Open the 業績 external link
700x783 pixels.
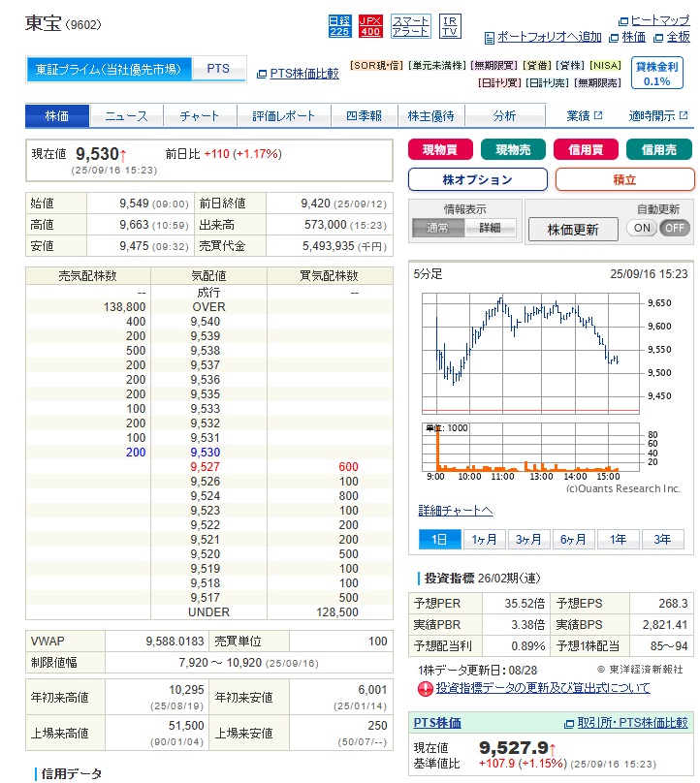click(x=584, y=116)
